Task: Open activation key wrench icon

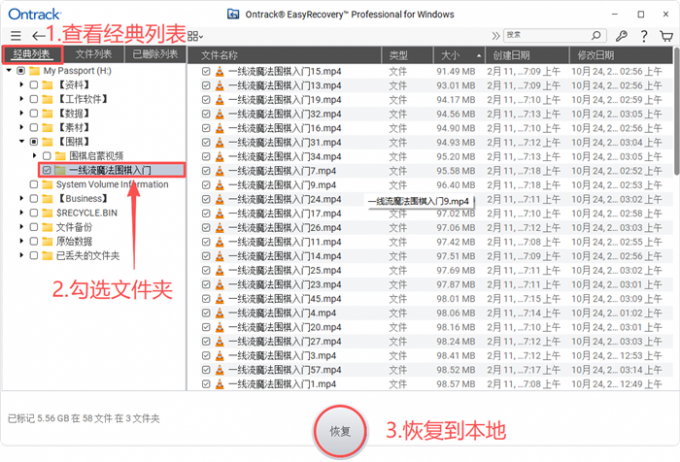Action: pyautogui.click(x=621, y=36)
